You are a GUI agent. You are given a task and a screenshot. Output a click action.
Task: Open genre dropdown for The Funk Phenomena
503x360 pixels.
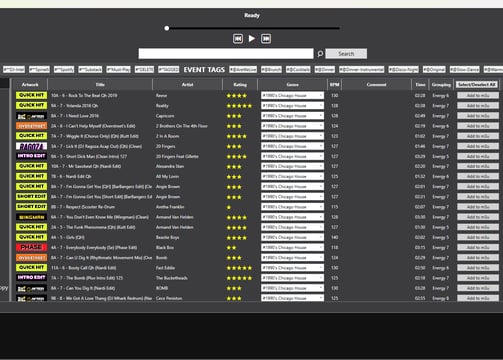pos(292,227)
